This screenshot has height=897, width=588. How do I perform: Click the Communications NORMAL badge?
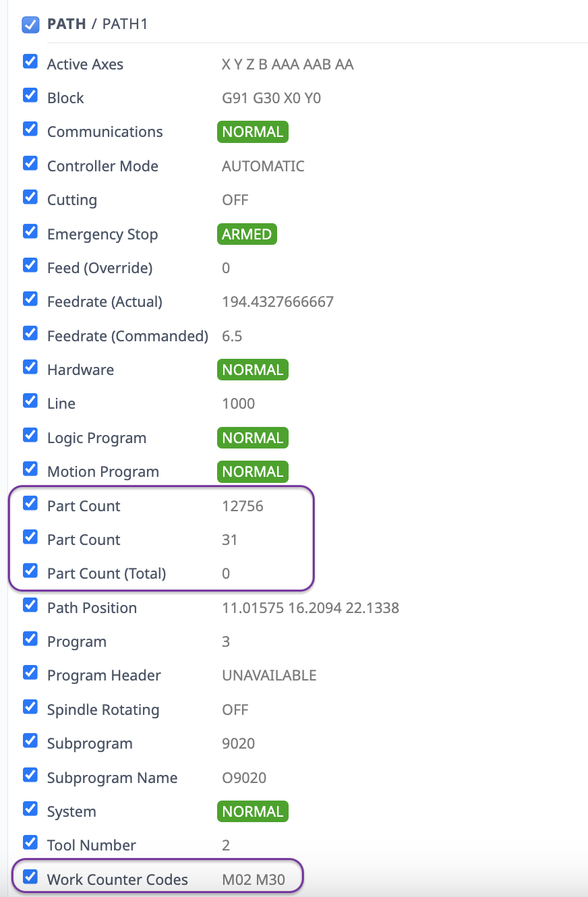(x=253, y=132)
